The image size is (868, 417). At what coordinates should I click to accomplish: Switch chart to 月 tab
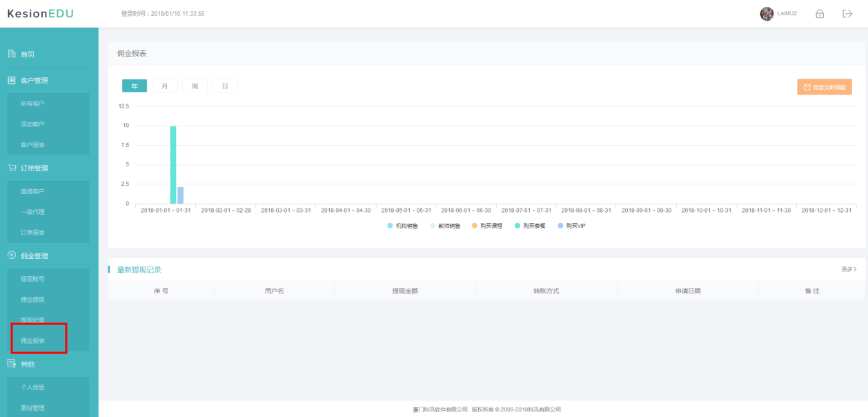click(165, 86)
